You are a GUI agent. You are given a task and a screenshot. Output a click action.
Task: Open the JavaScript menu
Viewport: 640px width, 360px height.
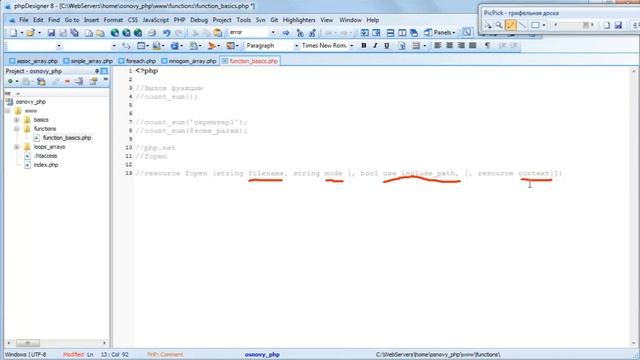click(156, 20)
